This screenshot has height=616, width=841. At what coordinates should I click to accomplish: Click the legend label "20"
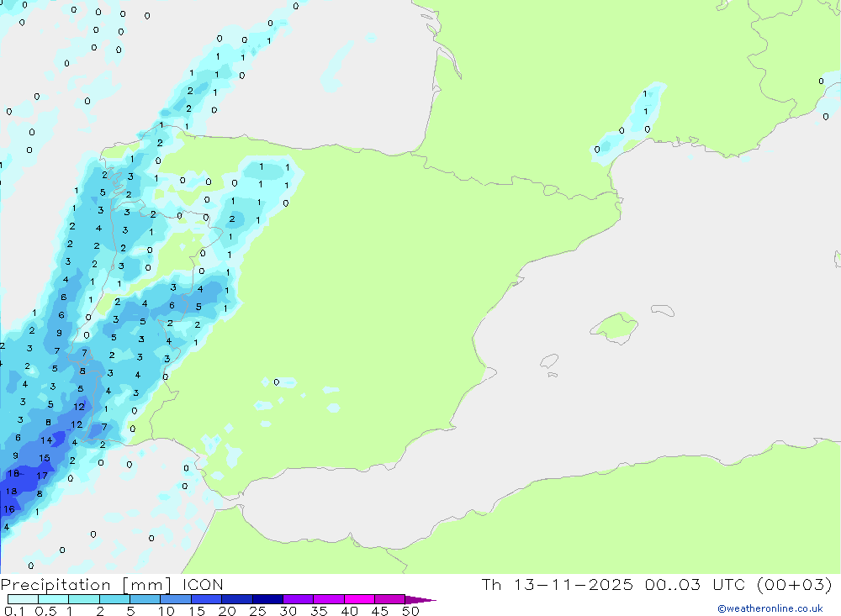[x=227, y=611]
